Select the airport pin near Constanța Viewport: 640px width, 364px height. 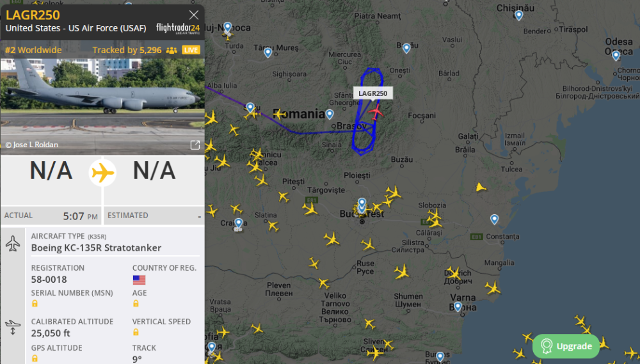coord(494,219)
